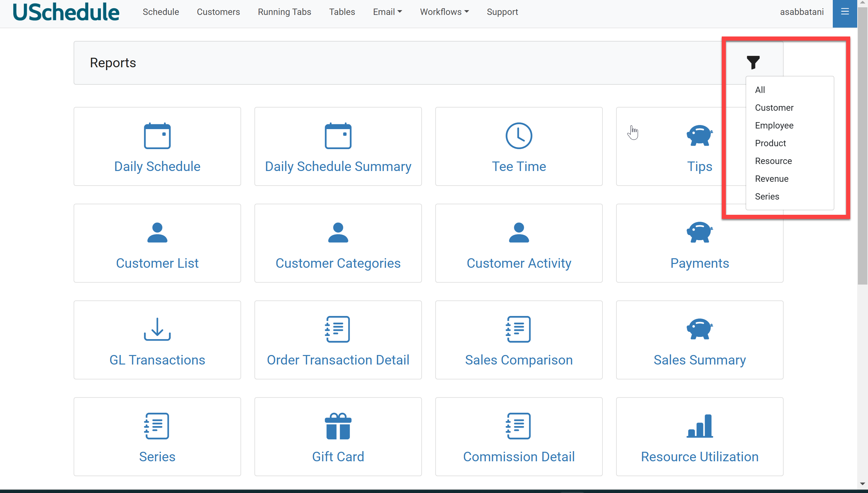Choose Revenue from filter options
Screen dimensions: 868x493
pos(772,179)
